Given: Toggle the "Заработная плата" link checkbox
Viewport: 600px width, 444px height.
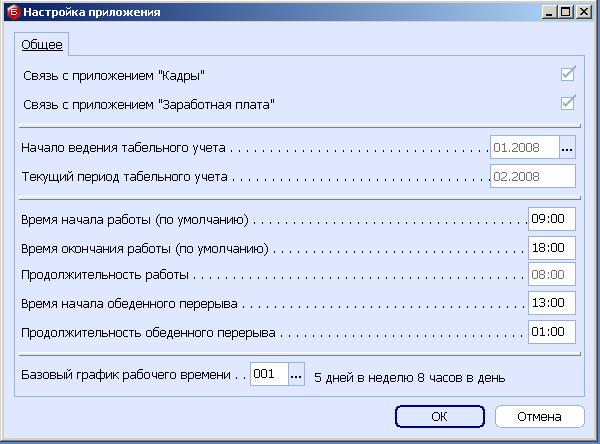Looking at the screenshot, I should point(568,103).
